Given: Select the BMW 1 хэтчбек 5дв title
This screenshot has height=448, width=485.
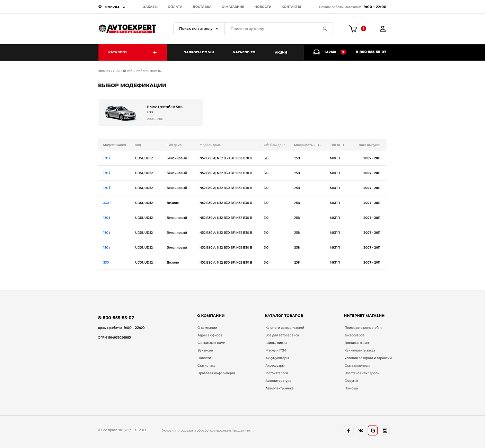Looking at the screenshot, I should [165, 107].
